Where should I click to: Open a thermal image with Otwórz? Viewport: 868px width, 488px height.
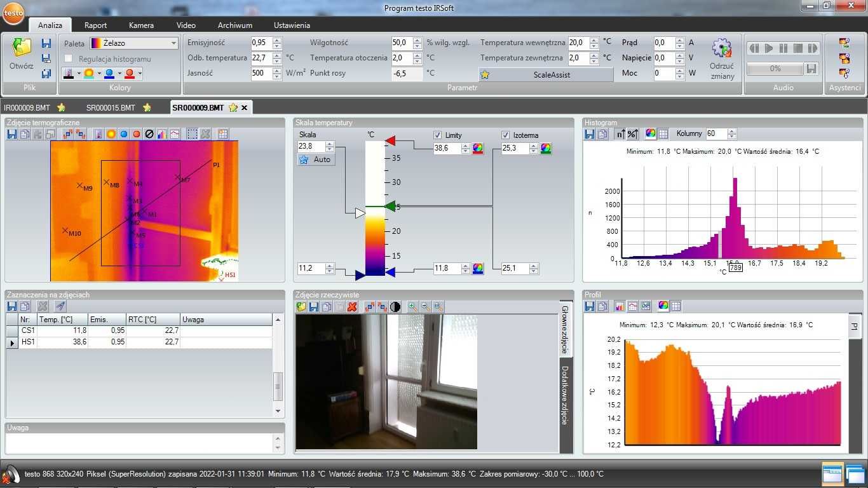(21, 53)
